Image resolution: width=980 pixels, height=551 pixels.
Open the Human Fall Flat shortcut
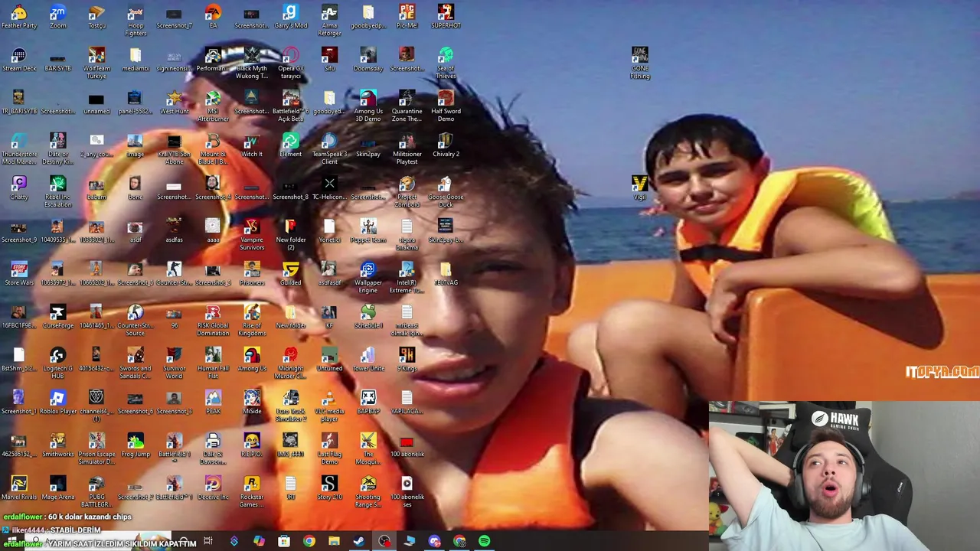pos(213,364)
